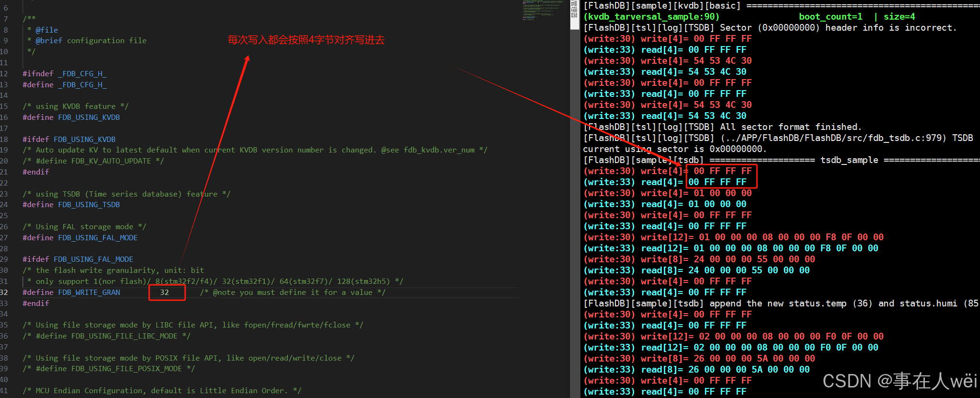Click the "#define FDB_USING_TSDB" line
Image resolution: width=980 pixels, height=398 pixels.
71,205
